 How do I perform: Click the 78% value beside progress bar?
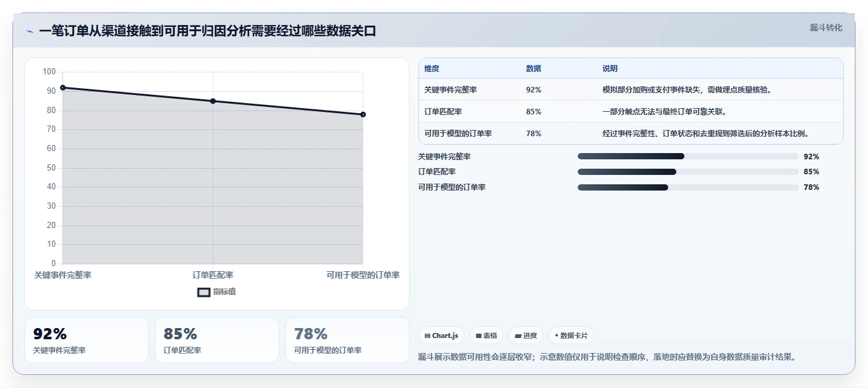pos(811,187)
